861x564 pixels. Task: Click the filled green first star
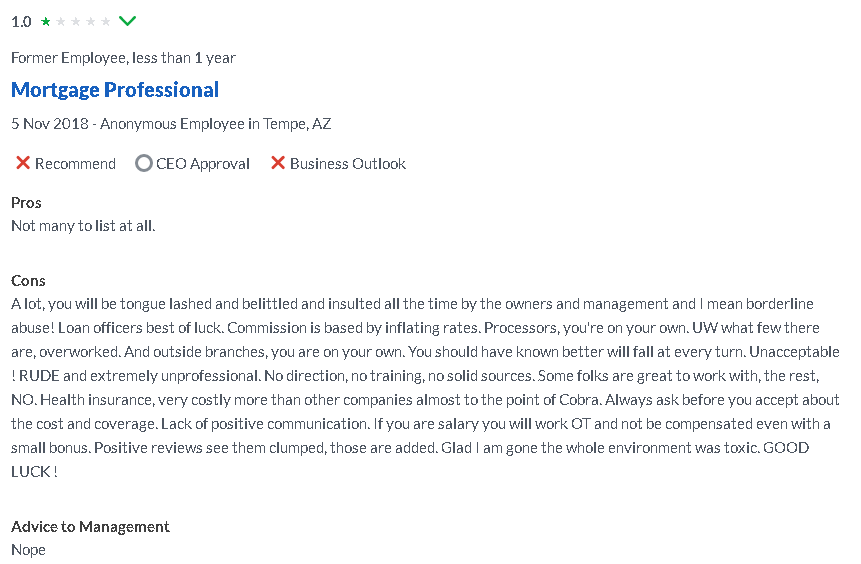[46, 21]
